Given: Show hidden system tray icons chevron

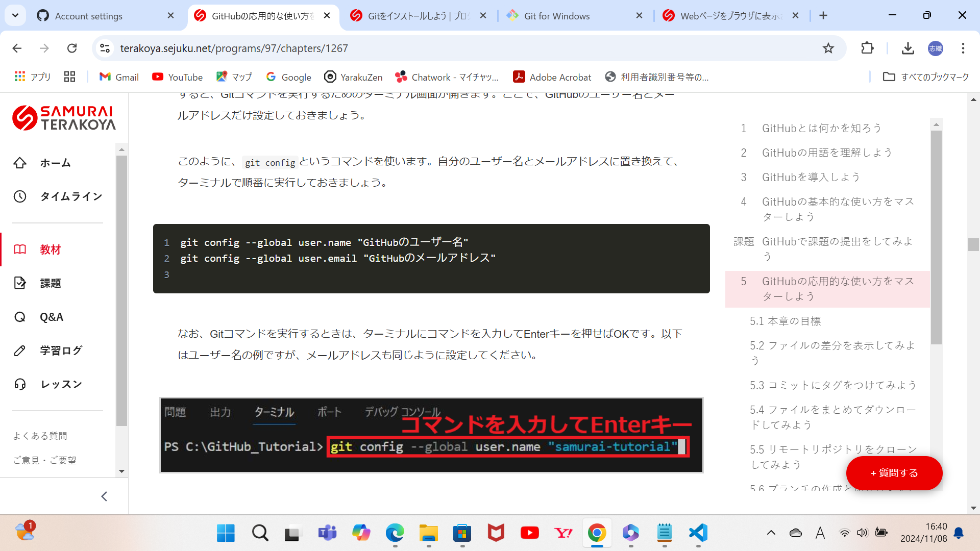Looking at the screenshot, I should point(771,533).
